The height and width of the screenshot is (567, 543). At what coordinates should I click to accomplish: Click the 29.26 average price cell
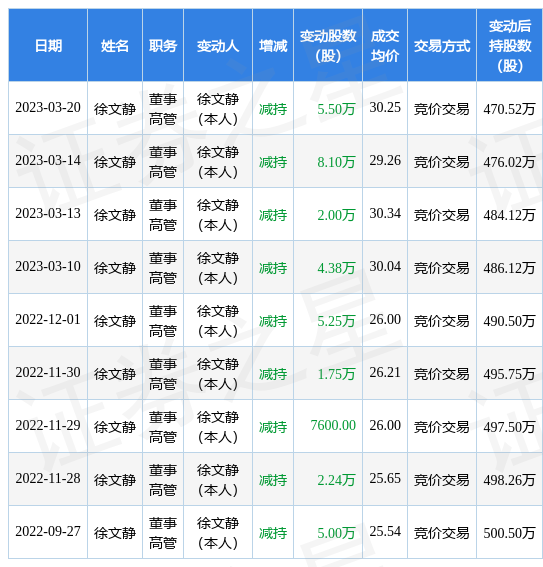(385, 161)
